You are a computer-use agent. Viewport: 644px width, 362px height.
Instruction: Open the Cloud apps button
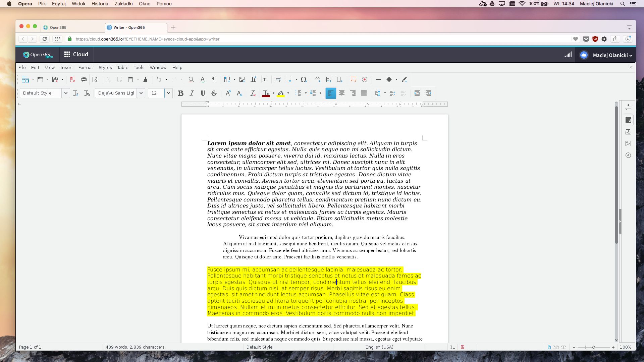point(76,54)
